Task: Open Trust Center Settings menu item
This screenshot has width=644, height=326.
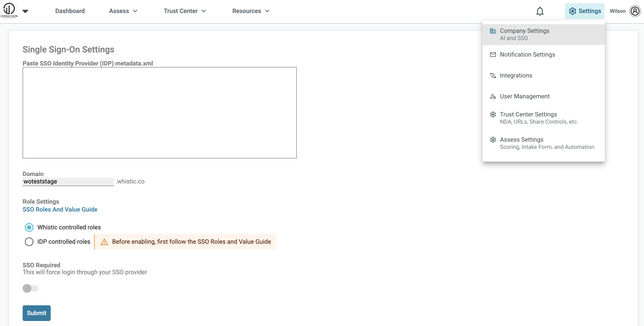Action: (543, 118)
